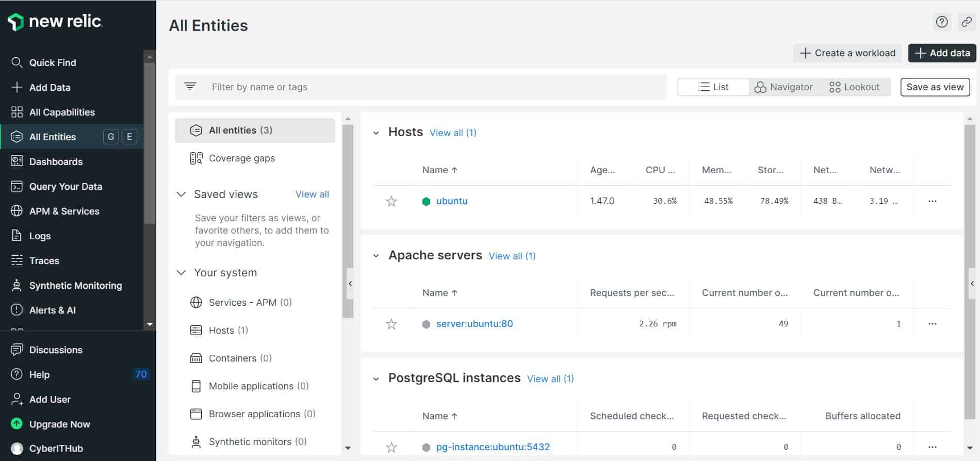
Task: Click View all (1) for Apache servers
Action: click(512, 256)
